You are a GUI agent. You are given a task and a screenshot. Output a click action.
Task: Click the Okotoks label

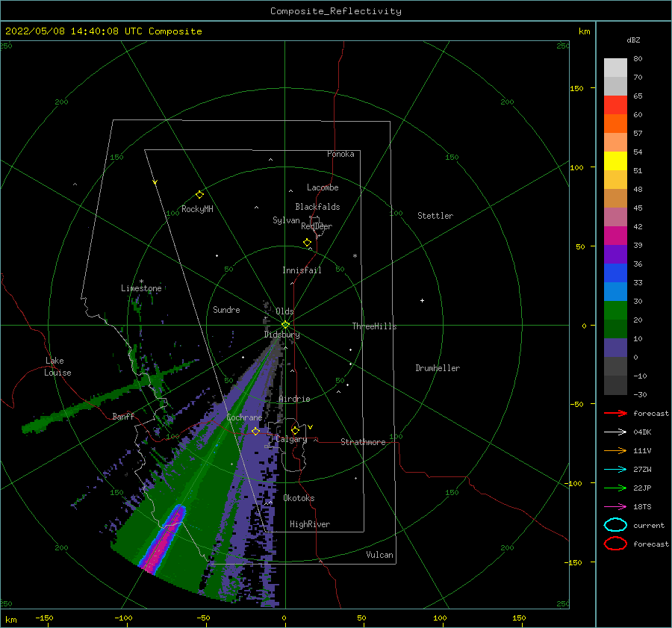(x=299, y=497)
